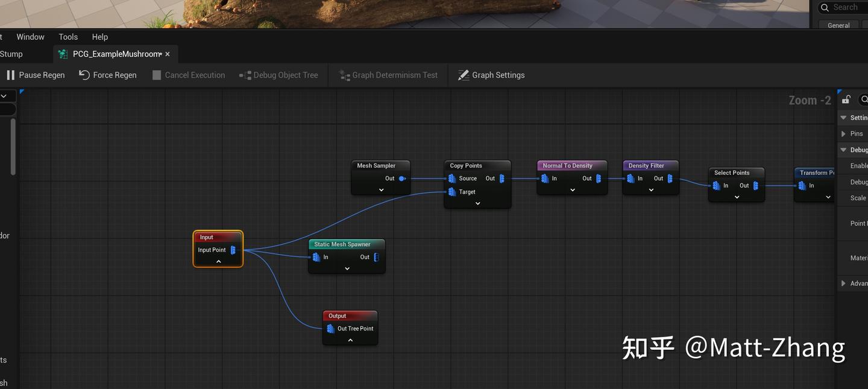The height and width of the screenshot is (389, 868).
Task: Open the Debug Object Tree tool
Action: click(x=278, y=75)
